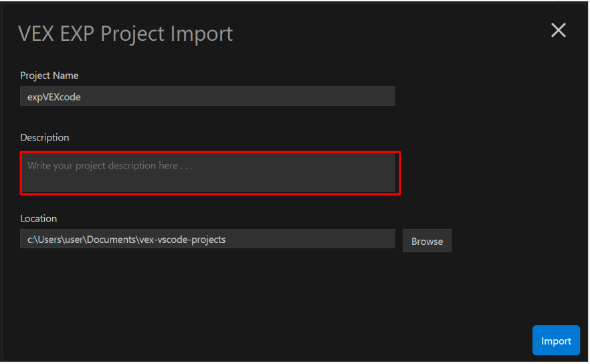Click the word 'VEX' in the dialog title

(x=37, y=33)
